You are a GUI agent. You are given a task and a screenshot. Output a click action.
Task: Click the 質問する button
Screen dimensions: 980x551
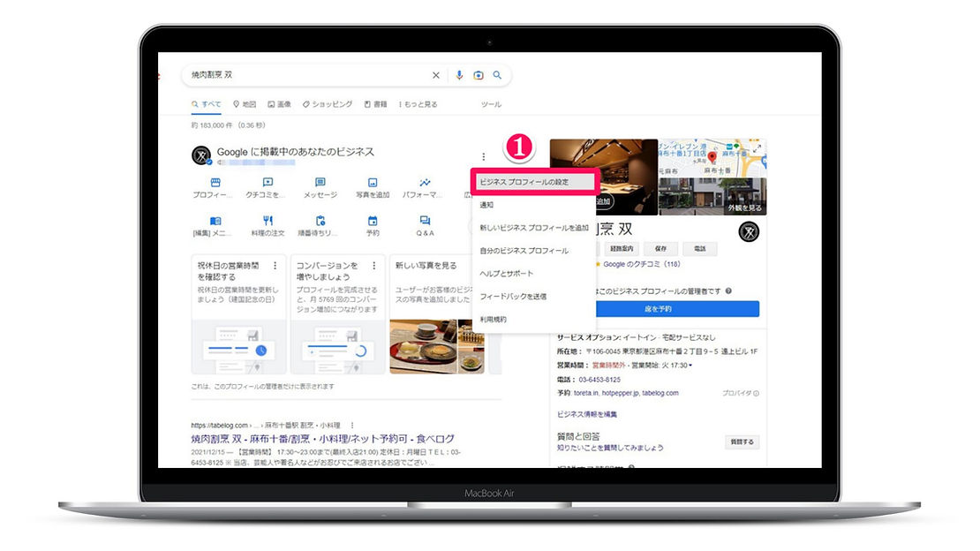tap(743, 442)
